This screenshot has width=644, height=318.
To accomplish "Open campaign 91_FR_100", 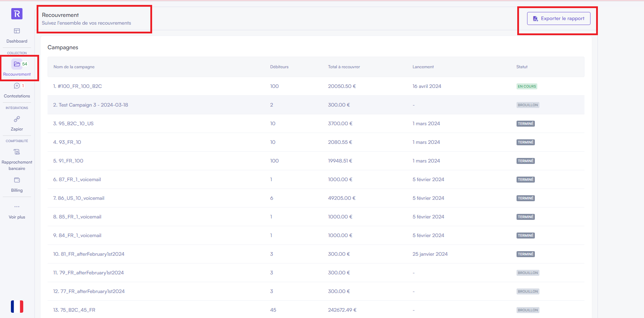I will [68, 161].
